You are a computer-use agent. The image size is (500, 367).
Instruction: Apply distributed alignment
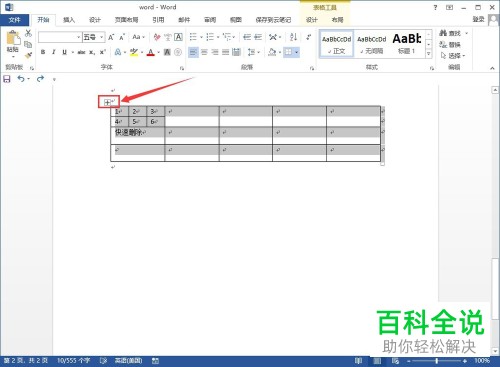[x=236, y=52]
